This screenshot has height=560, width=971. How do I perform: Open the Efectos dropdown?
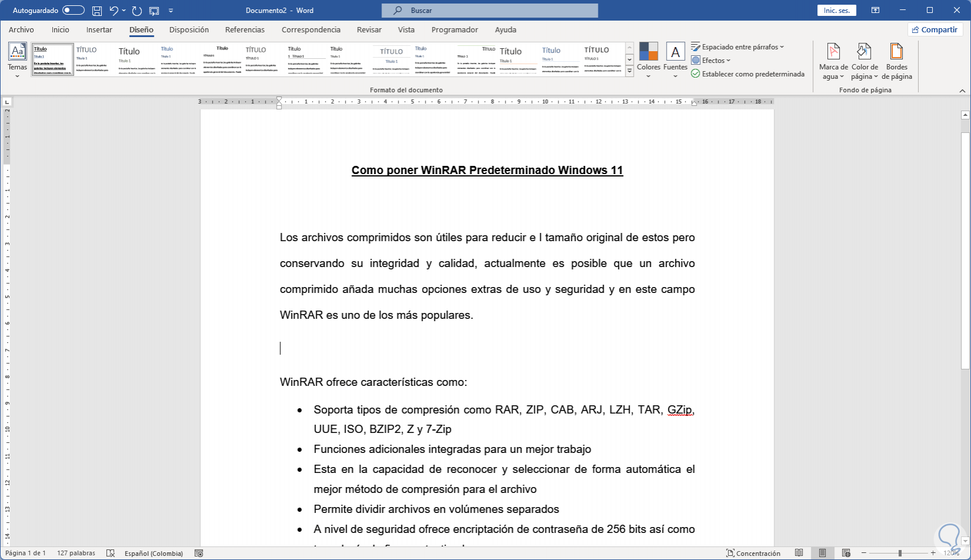[x=711, y=60]
